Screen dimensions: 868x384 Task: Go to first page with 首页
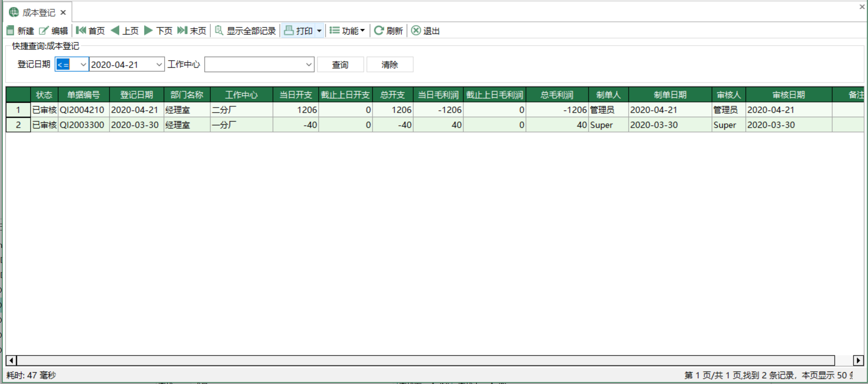tap(90, 31)
